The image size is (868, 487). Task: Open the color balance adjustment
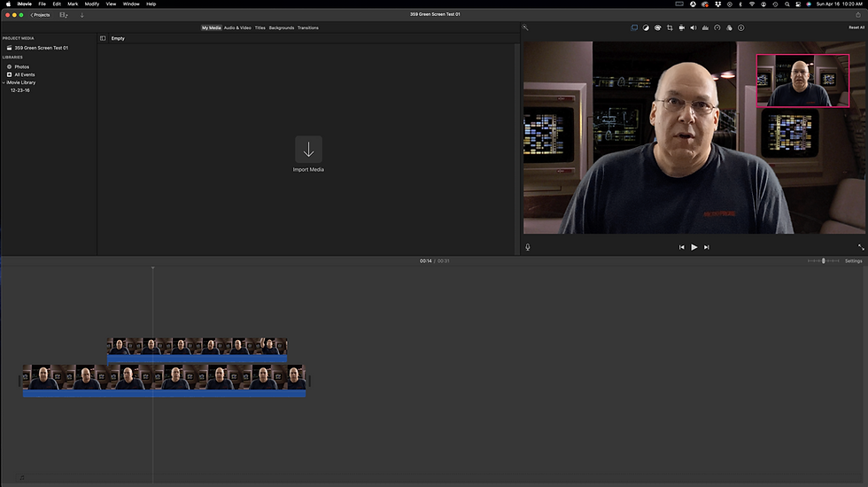646,27
